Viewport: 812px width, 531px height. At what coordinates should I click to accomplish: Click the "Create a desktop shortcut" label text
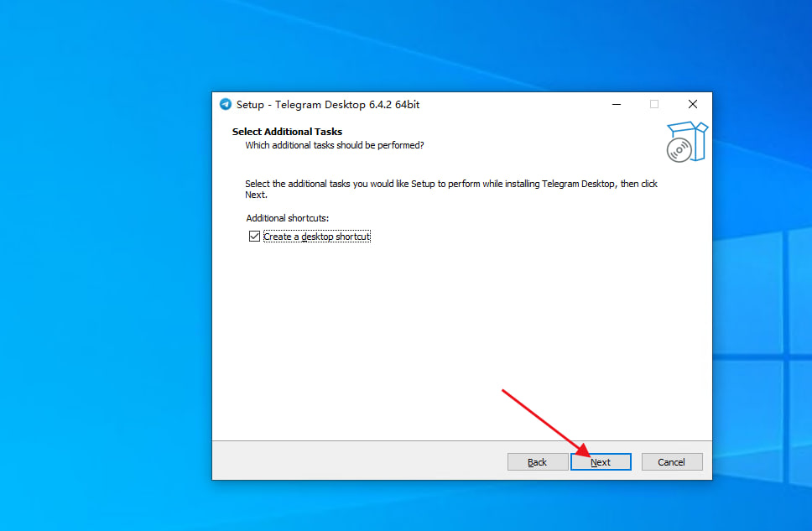click(x=316, y=237)
